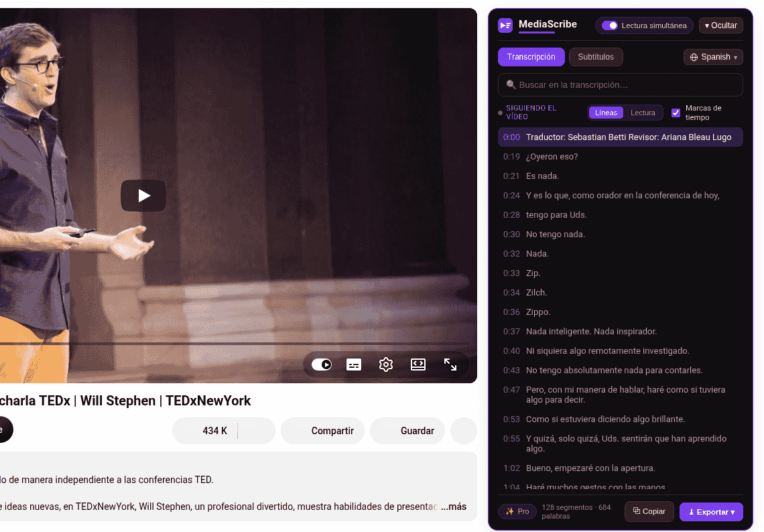Click the 128 segmentos word count text

pyautogui.click(x=576, y=511)
